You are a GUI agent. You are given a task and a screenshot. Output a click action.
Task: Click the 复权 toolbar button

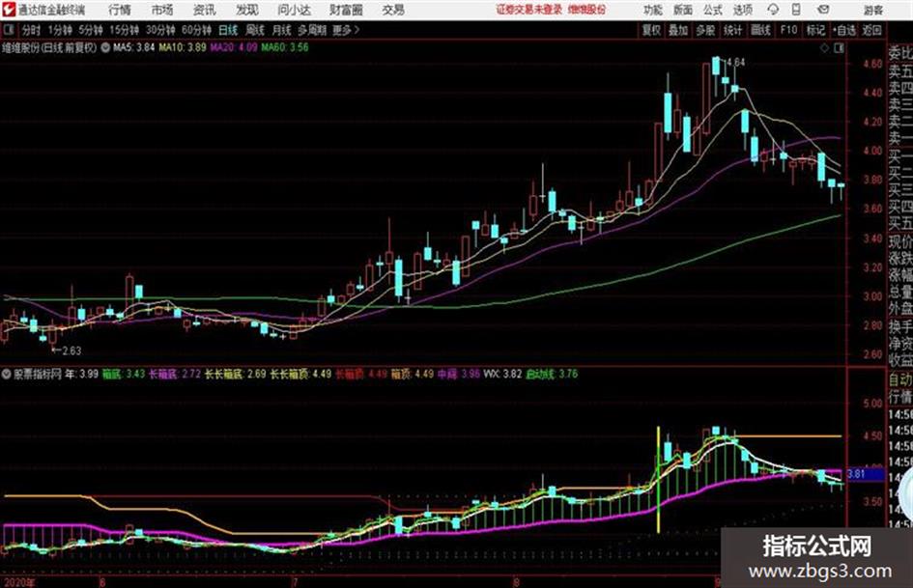pos(651,30)
